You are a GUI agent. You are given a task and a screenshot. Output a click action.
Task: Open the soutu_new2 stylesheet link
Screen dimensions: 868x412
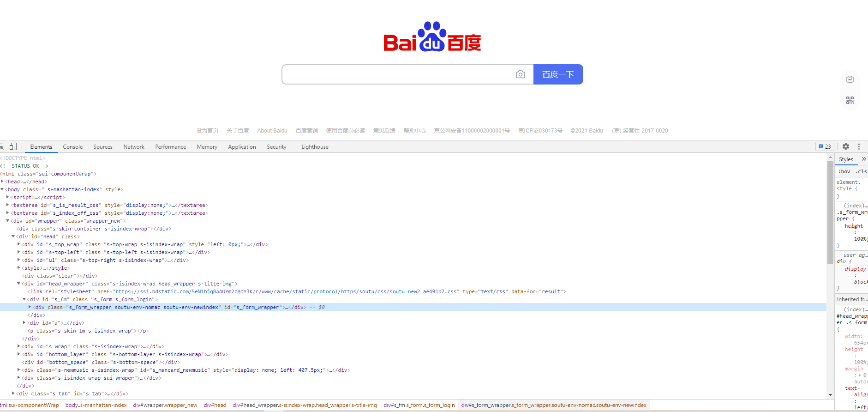286,291
